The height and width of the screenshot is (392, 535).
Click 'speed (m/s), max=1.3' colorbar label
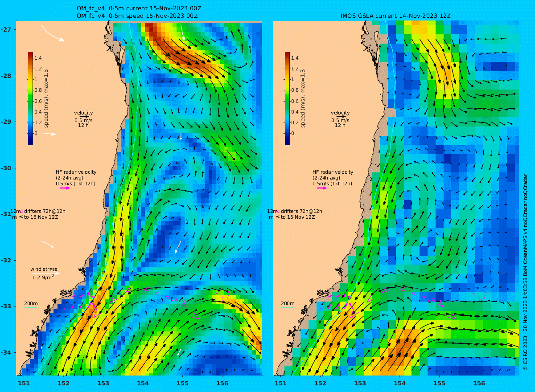(302, 98)
